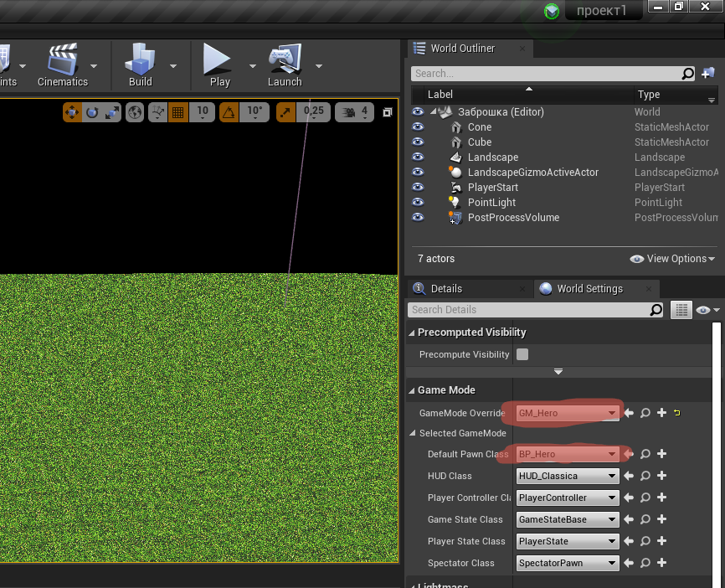Expand advanced Precomputed Visibility arrow
This screenshot has width=725, height=588.
coord(558,372)
